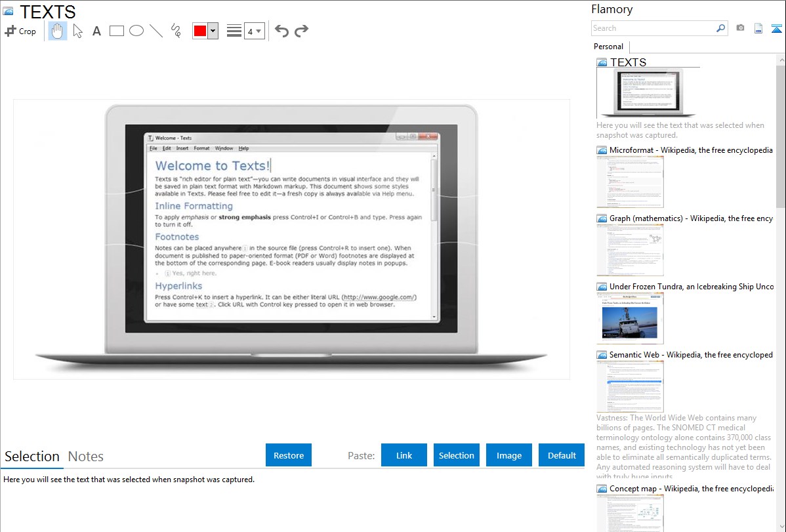This screenshot has height=532, width=786.
Task: Select the freehand scribble tool
Action: (176, 31)
